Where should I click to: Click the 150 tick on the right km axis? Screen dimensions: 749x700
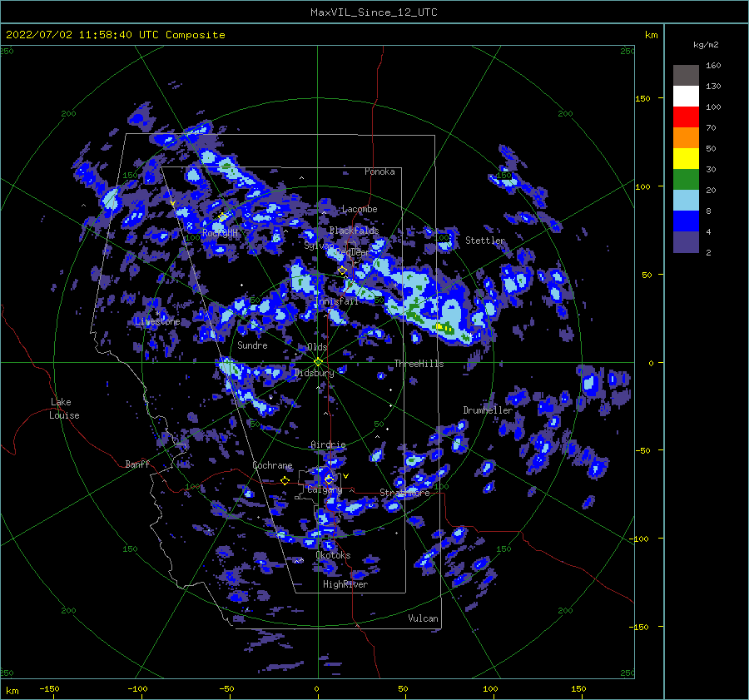coord(642,98)
